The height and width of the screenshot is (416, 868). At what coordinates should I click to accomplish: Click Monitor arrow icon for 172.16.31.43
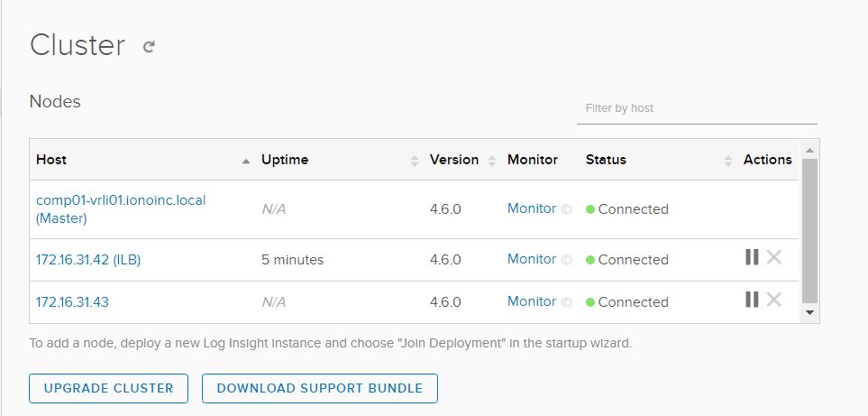[x=567, y=302]
